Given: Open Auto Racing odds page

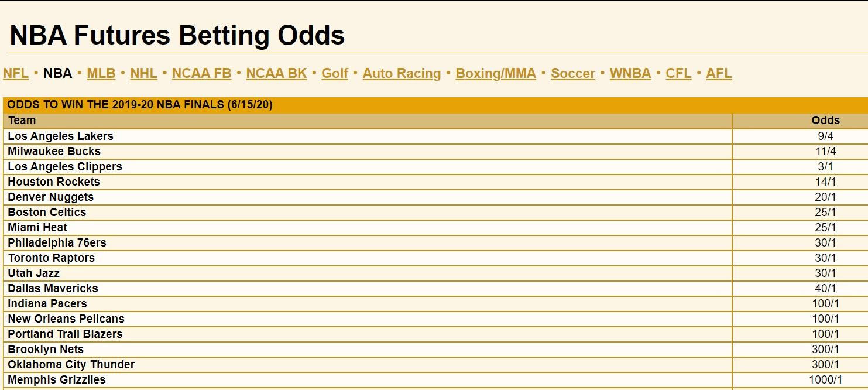Looking at the screenshot, I should [x=402, y=74].
